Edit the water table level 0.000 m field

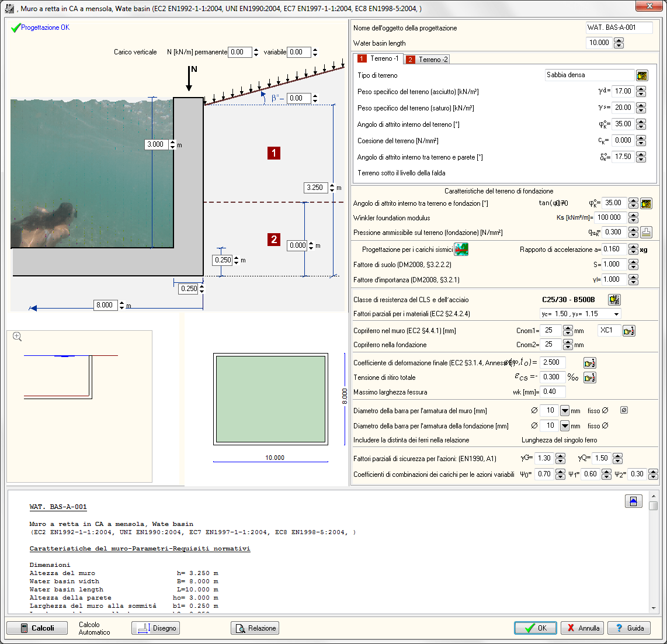pos(297,245)
